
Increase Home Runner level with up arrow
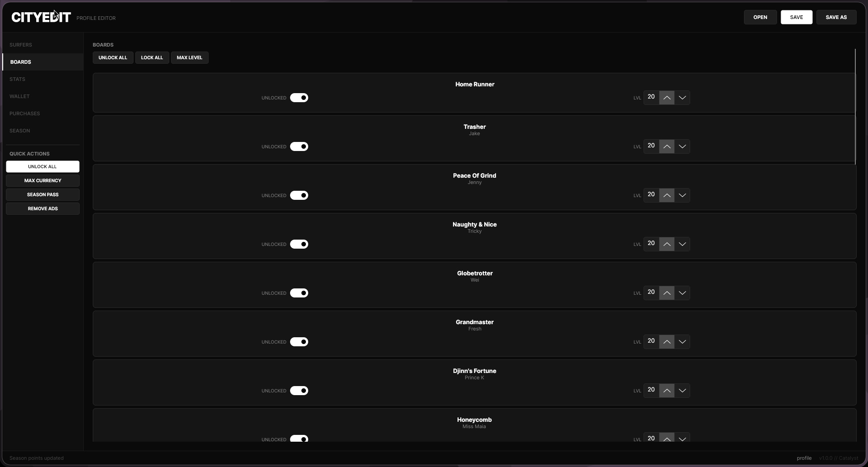tap(667, 98)
